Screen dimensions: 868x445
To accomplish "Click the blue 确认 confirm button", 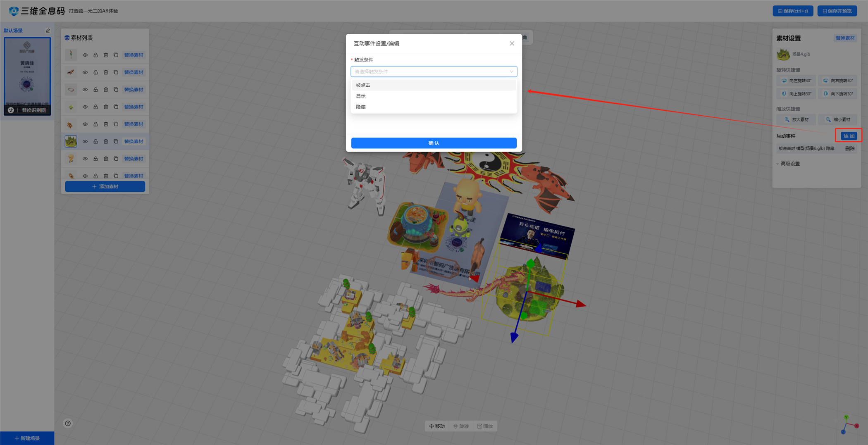I will point(434,143).
